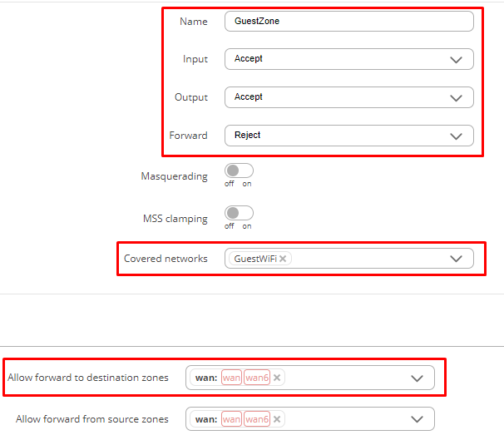This screenshot has width=504, height=435.
Task: Click 'on' label under MSS clamping
Action: pyautogui.click(x=247, y=226)
